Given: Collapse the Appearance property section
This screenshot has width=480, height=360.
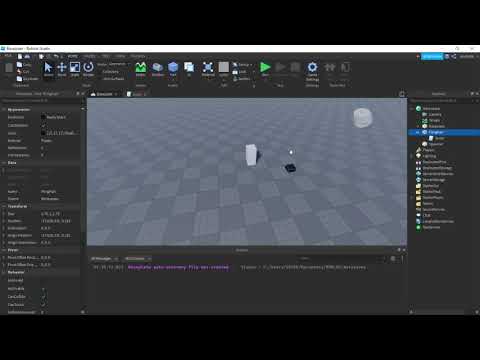Looking at the screenshot, I should pyautogui.click(x=4, y=109).
